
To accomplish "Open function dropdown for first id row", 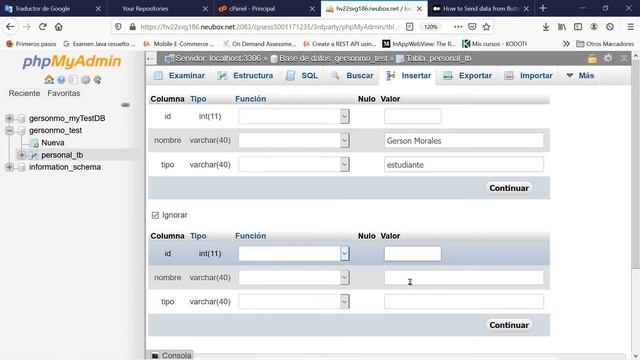I will tap(294, 116).
